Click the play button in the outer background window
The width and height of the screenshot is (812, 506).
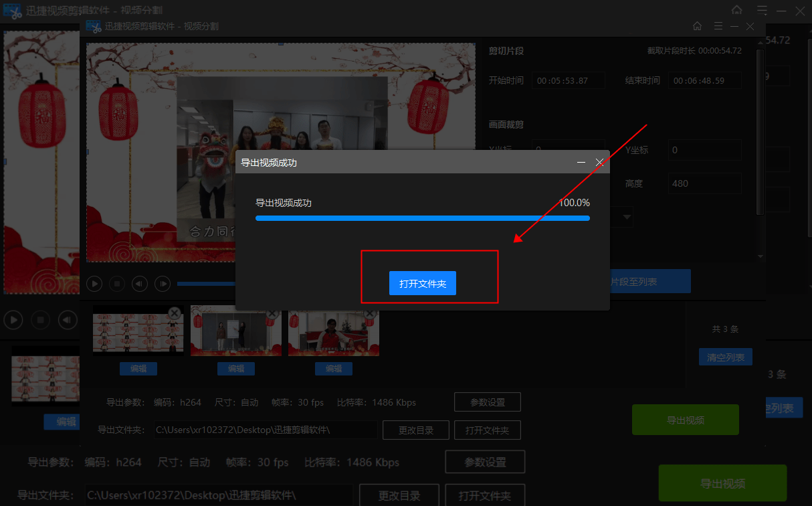pos(13,320)
